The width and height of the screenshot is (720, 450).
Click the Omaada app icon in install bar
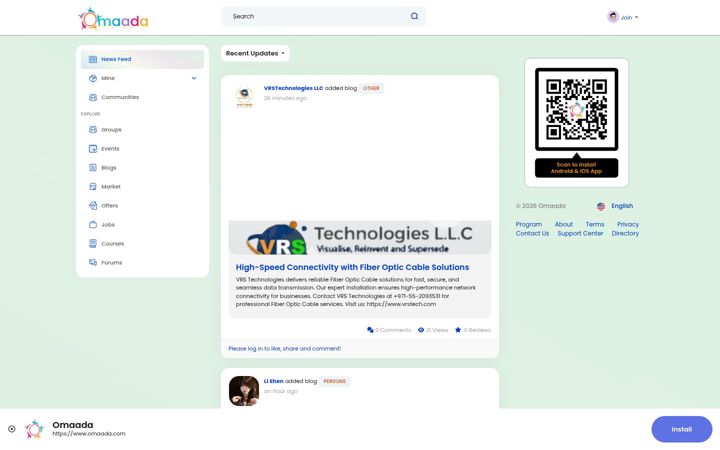[34, 429]
